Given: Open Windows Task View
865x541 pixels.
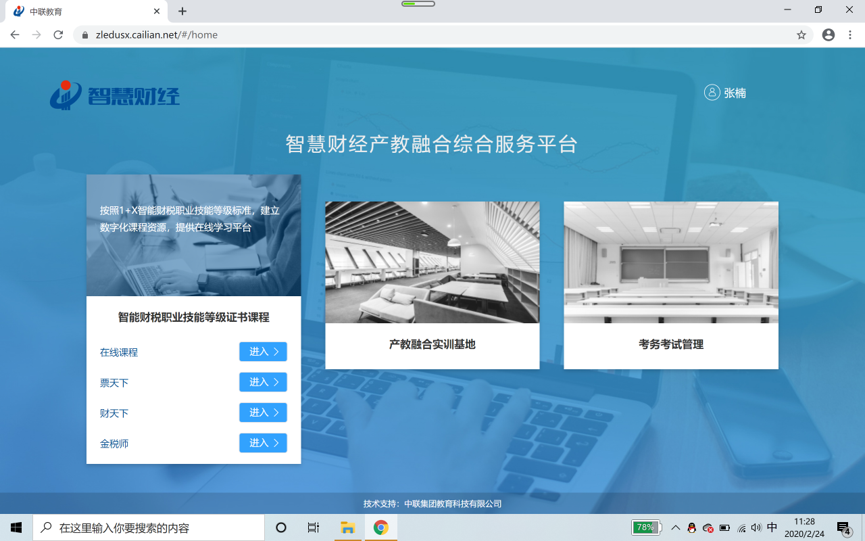Looking at the screenshot, I should point(313,528).
